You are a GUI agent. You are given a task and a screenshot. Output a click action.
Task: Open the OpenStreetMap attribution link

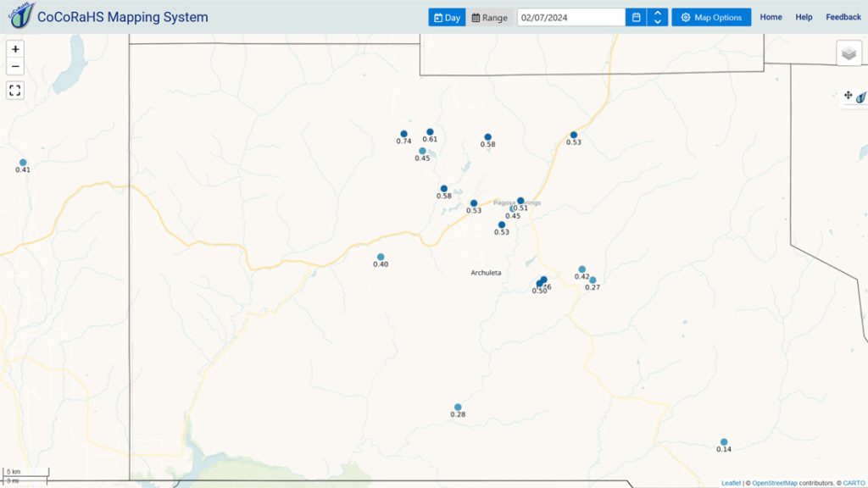coord(775,483)
